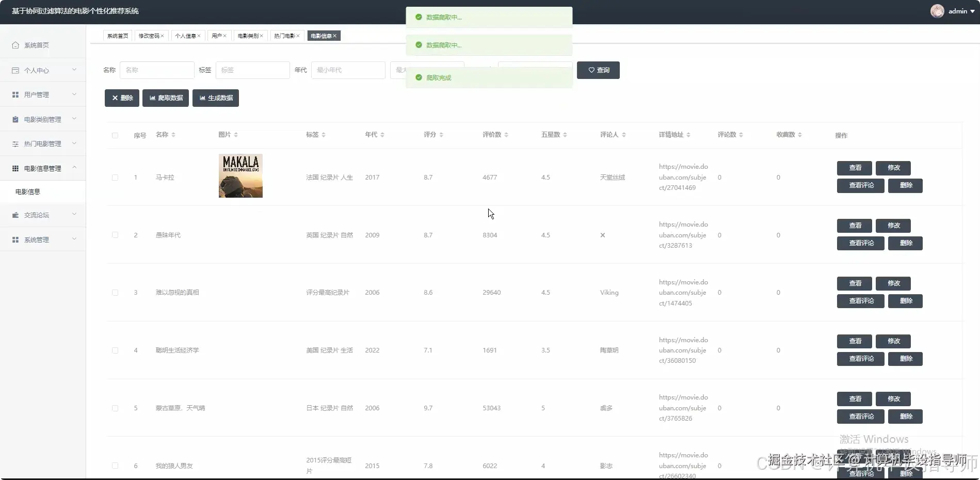This screenshot has height=480, width=980.
Task: Select the 难以忽视的真相 row checkbox
Action: pyautogui.click(x=115, y=293)
